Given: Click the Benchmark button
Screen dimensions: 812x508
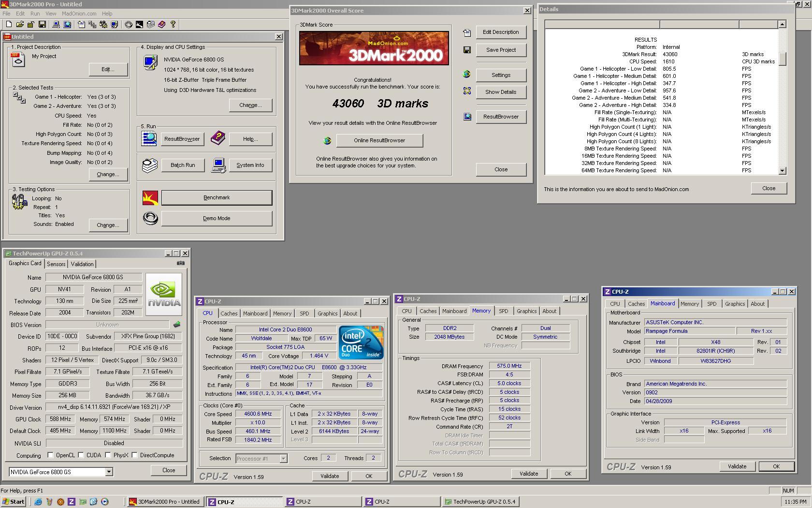Looking at the screenshot, I should pyautogui.click(x=217, y=197).
